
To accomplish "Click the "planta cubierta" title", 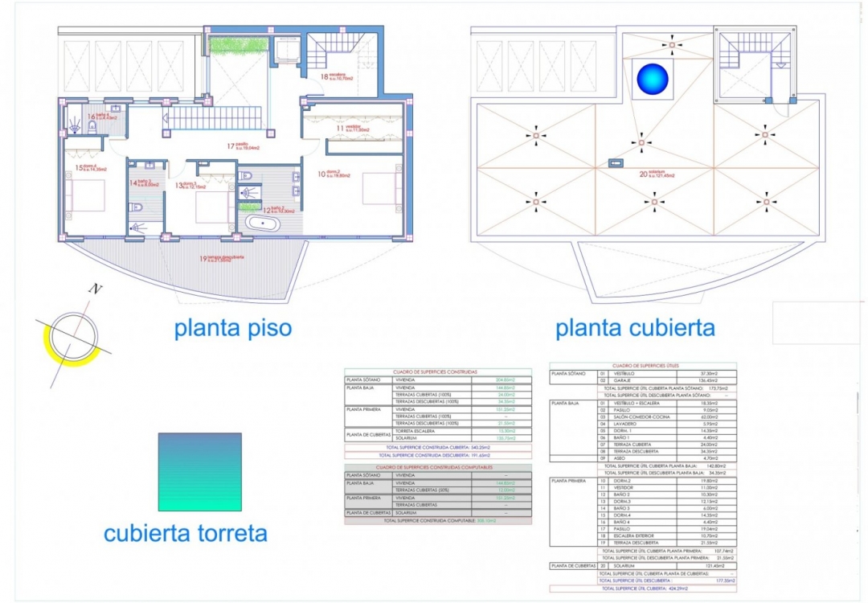I will click(x=635, y=328).
